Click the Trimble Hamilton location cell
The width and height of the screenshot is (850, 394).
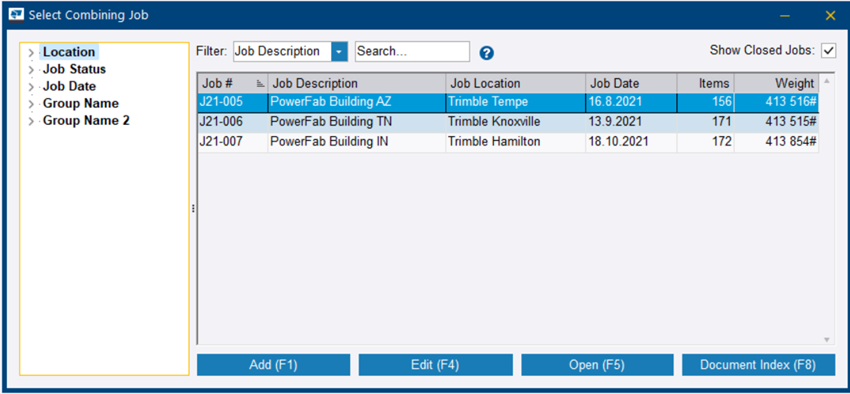[516, 142]
